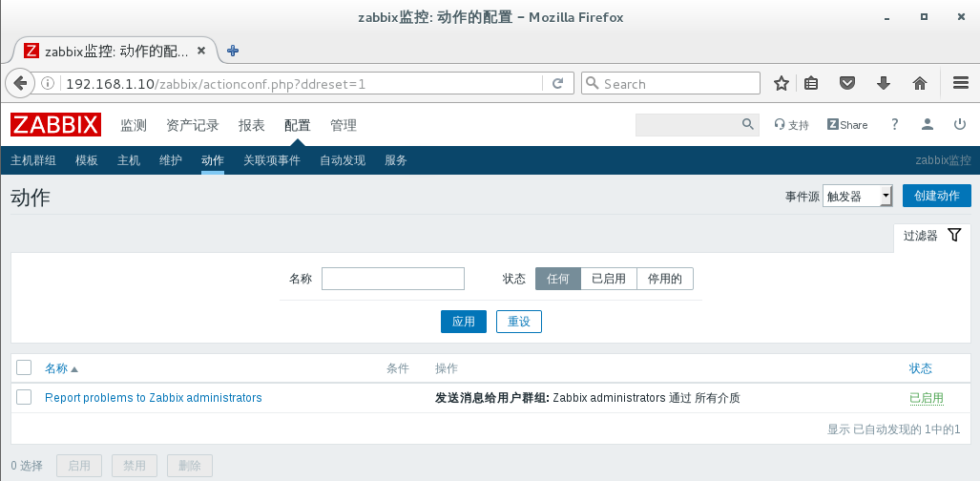Open the 资产记录 menu
Screen dimensions: 980x481
click(193, 125)
